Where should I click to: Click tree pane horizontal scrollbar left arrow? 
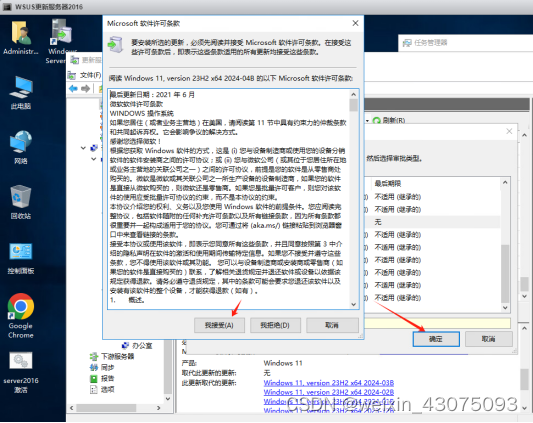tap(71, 408)
